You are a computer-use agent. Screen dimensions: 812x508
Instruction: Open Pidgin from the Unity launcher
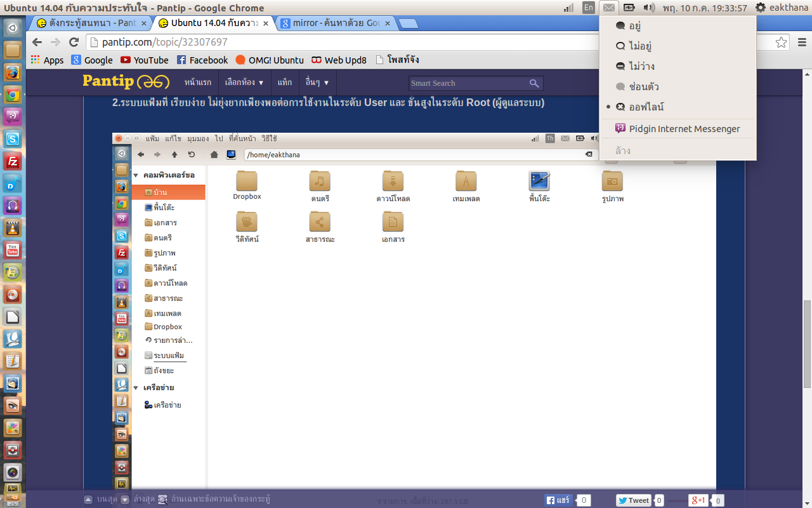pyautogui.click(x=13, y=117)
